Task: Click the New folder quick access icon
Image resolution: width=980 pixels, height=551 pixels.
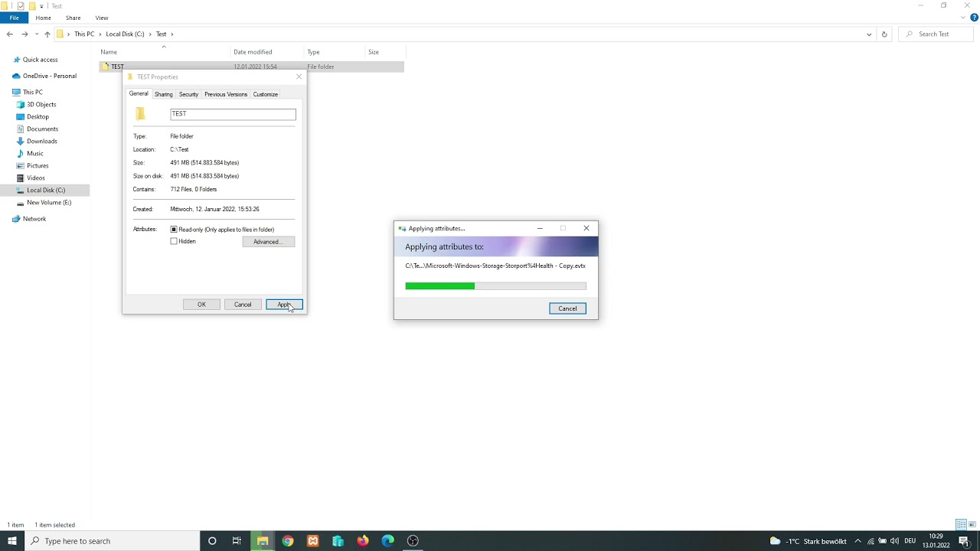Action: (x=32, y=5)
